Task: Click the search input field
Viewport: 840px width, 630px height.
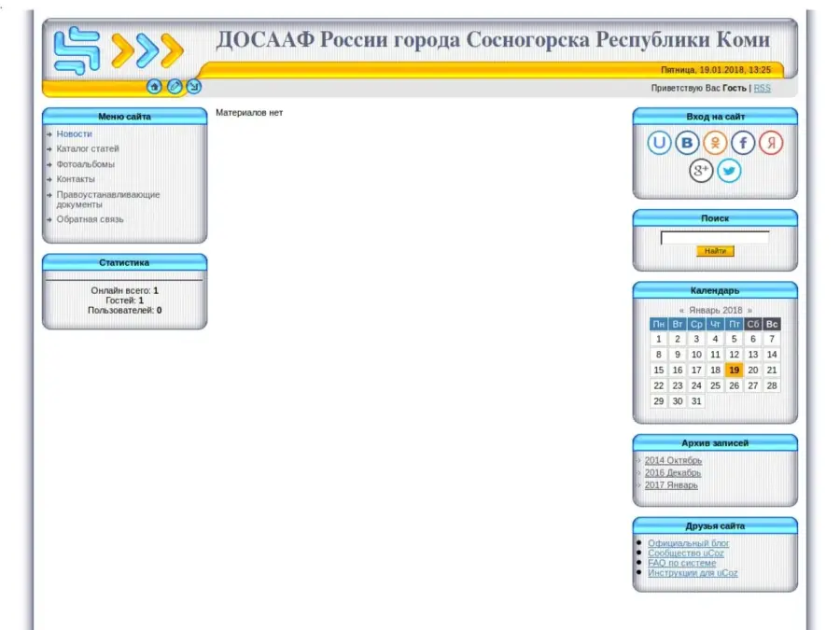Action: point(715,237)
